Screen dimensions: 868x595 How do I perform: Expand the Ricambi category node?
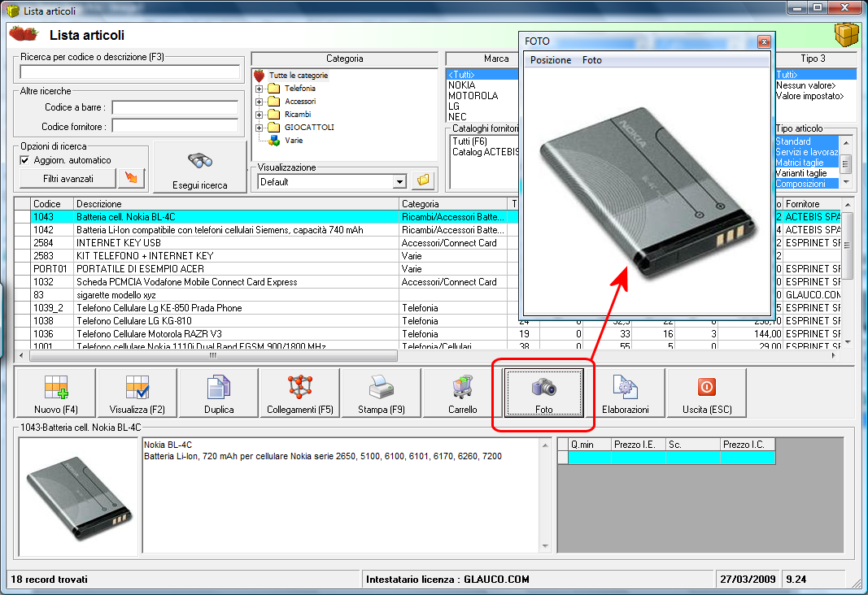[259, 115]
